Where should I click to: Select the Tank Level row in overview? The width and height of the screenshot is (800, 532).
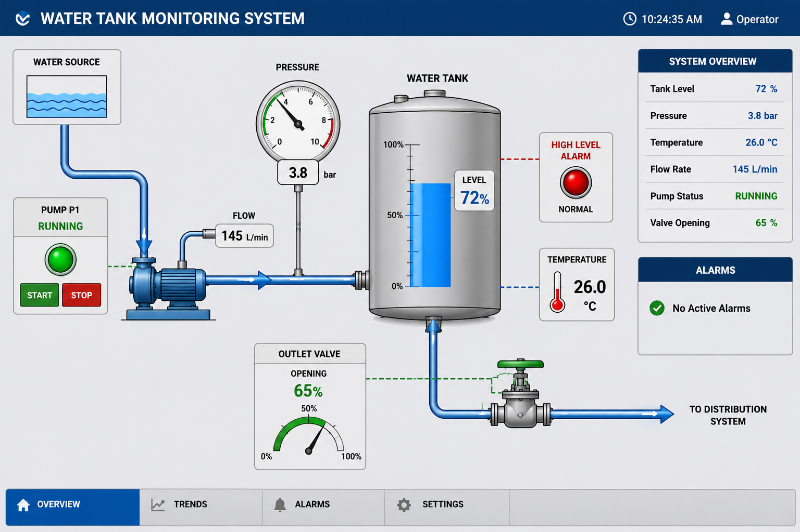coord(713,89)
